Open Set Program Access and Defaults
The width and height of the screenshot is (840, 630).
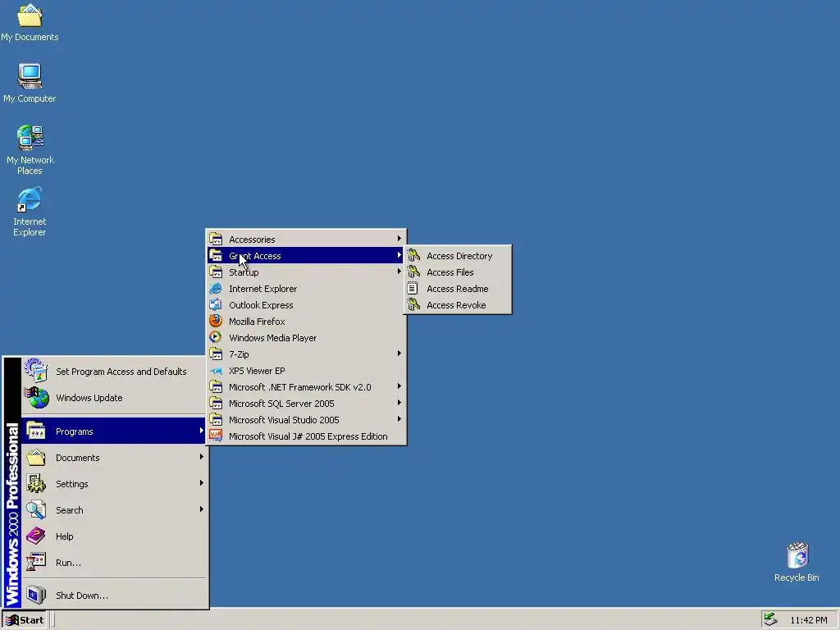(115, 372)
